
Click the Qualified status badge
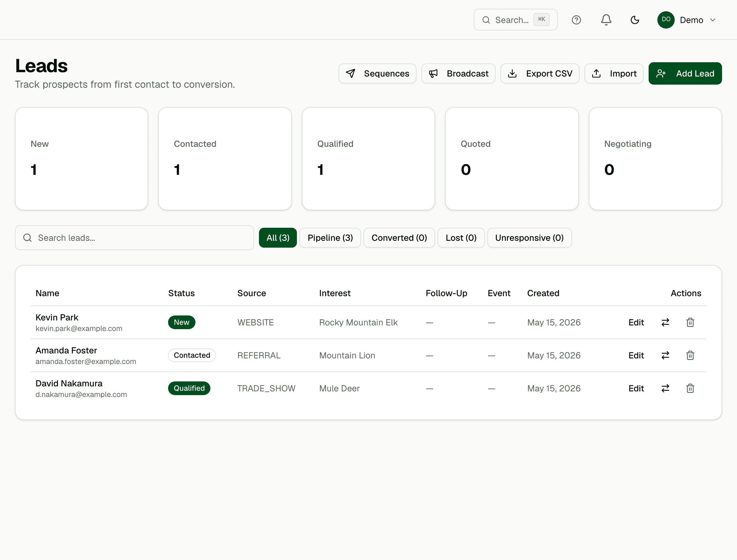(x=189, y=388)
